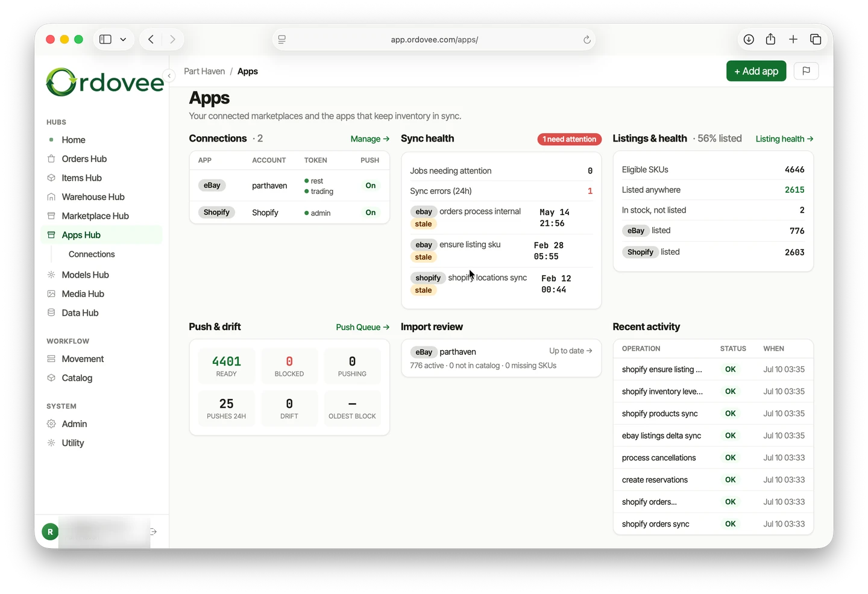Viewport: 868px width, 594px height.
Task: Collapse sidebar with the chevron handle
Action: click(169, 76)
